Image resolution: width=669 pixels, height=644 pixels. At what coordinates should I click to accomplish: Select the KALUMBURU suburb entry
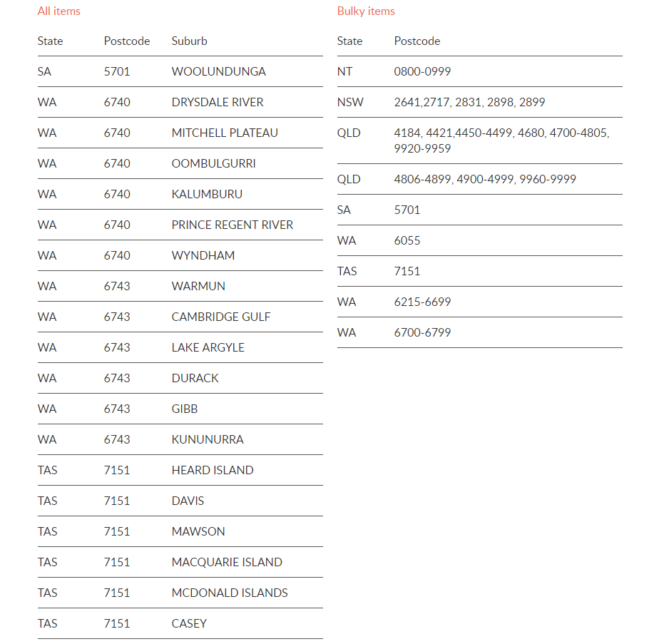point(207,194)
